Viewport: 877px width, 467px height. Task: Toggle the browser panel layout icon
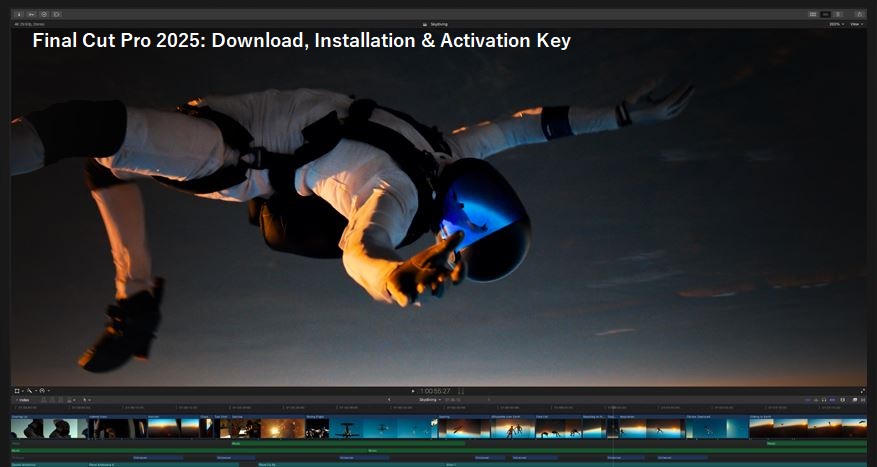[x=813, y=14]
